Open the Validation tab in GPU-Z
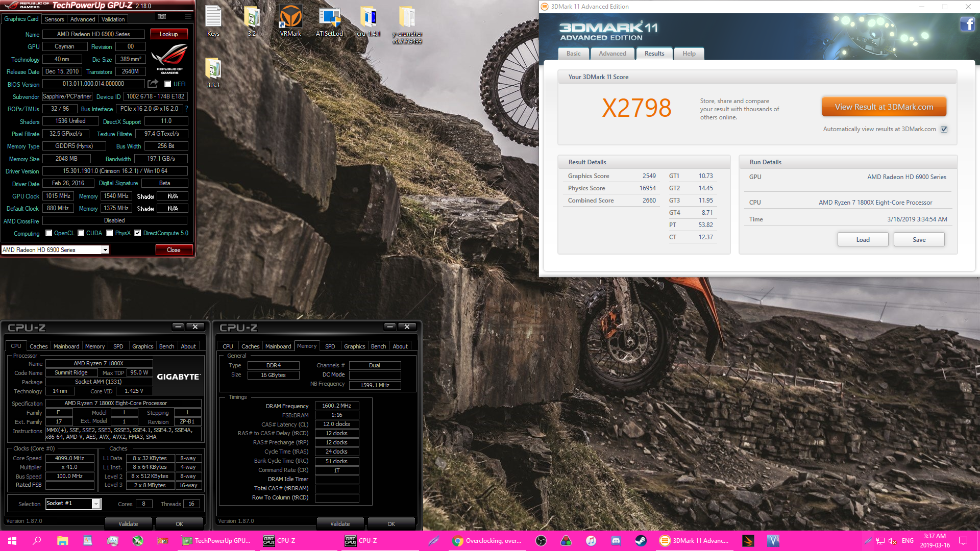 click(x=113, y=19)
